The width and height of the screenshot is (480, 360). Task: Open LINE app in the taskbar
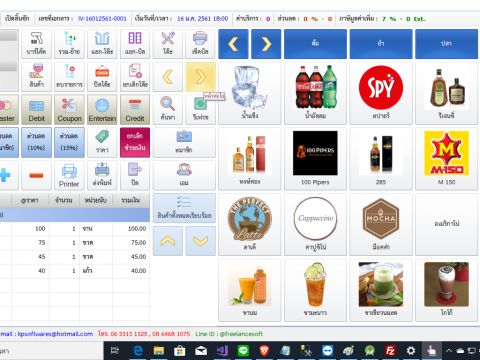243,351
